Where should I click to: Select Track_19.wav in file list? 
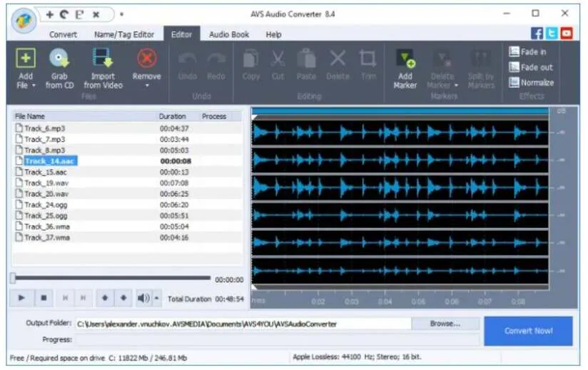[127, 183]
